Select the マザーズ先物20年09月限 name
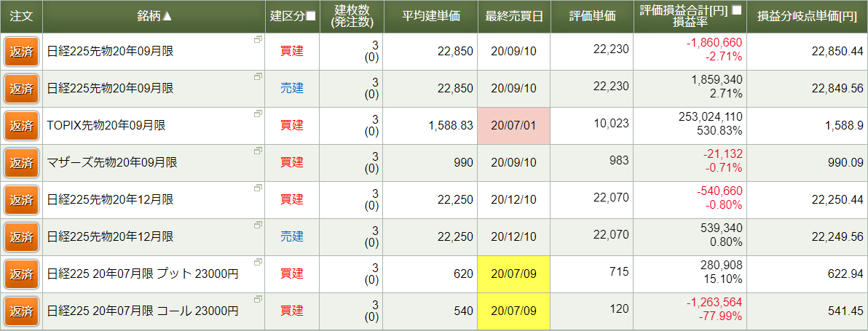 [x=112, y=162]
